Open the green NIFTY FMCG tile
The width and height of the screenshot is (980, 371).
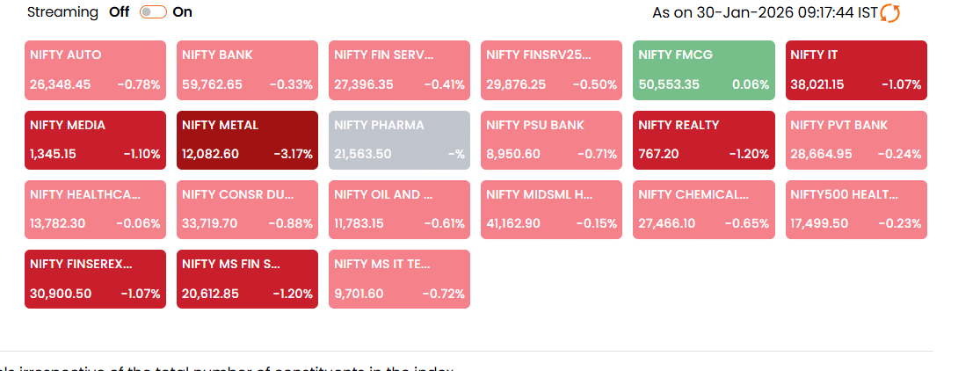[704, 69]
